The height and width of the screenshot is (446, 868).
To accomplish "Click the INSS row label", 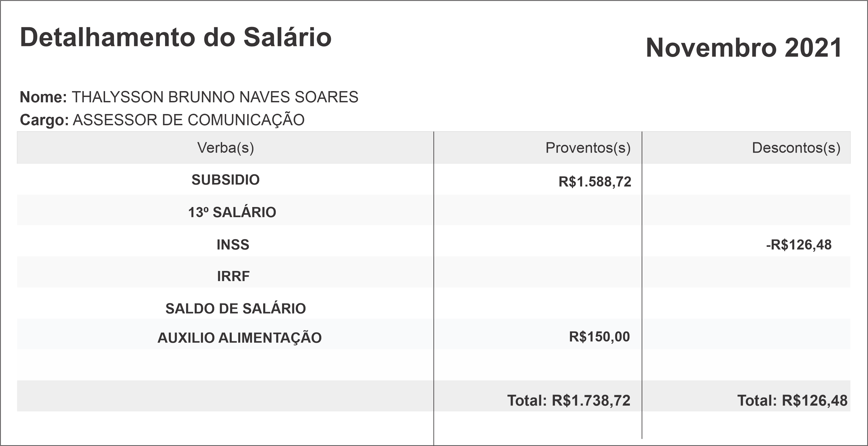I will point(233,245).
